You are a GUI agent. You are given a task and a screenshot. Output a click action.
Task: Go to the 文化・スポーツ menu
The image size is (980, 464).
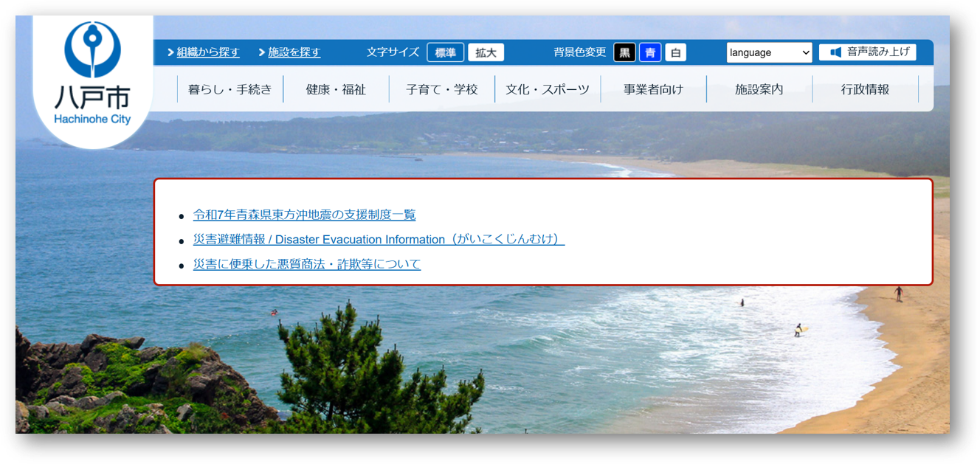point(548,89)
